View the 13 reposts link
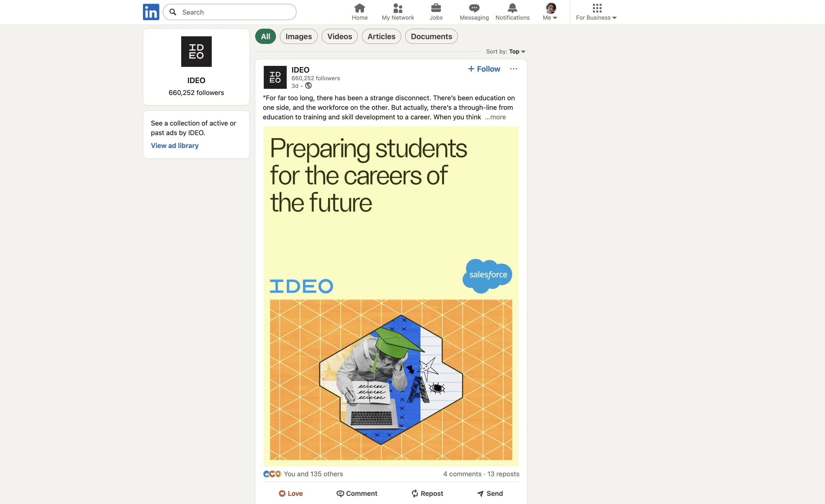Viewport: 825px width, 504px height. point(503,474)
